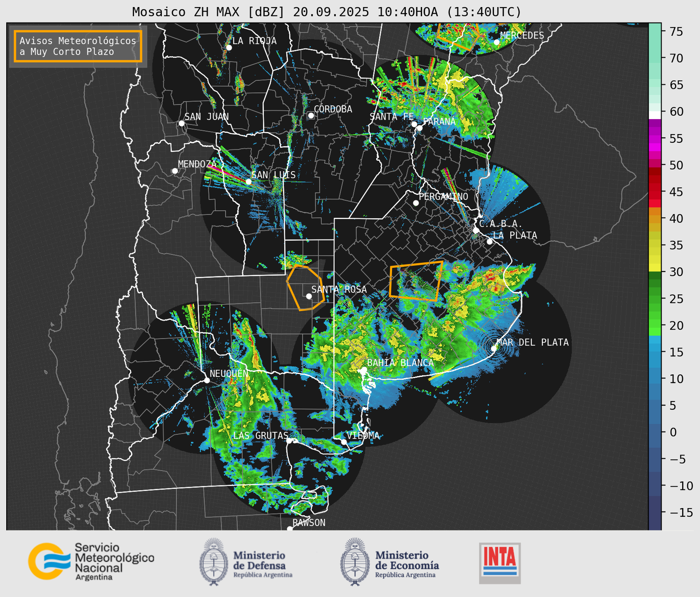Screen dimensions: 700x597
Task: Click the SANTA ROSA city label
Action: point(339,289)
